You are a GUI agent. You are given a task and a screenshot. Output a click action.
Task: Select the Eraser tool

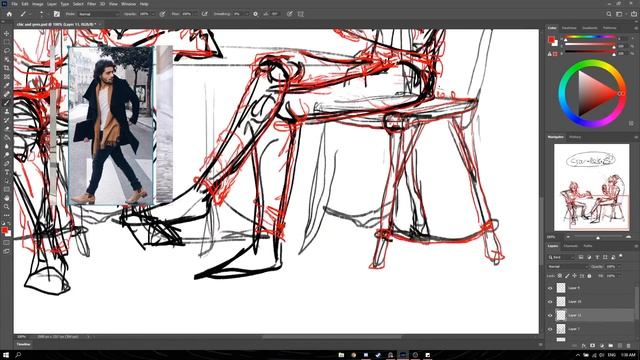point(7,129)
